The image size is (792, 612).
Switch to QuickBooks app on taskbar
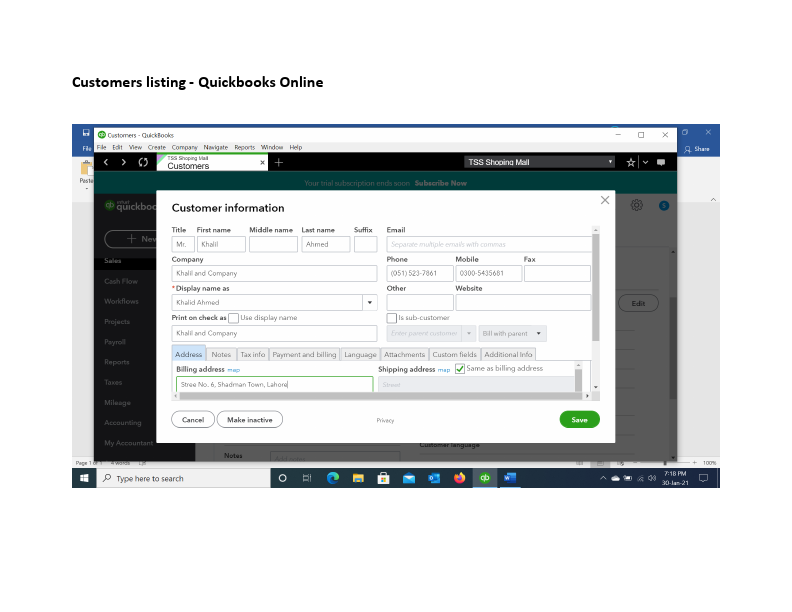tap(485, 478)
